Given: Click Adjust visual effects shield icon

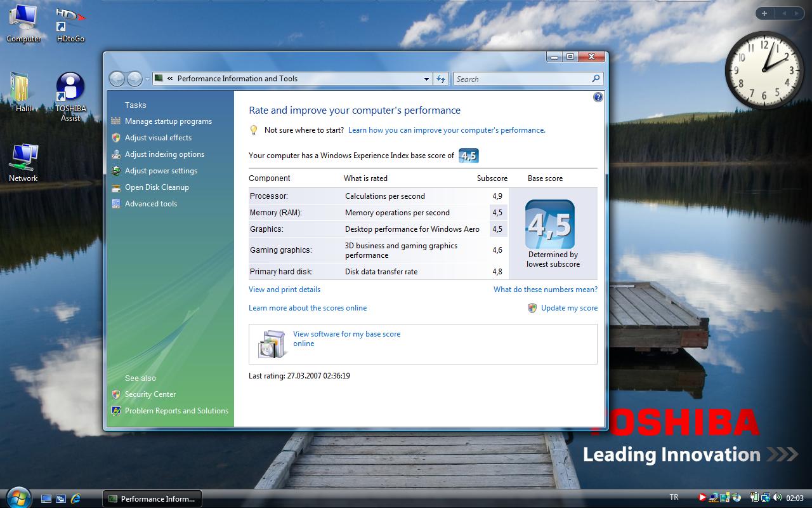Looking at the screenshot, I should [x=115, y=138].
